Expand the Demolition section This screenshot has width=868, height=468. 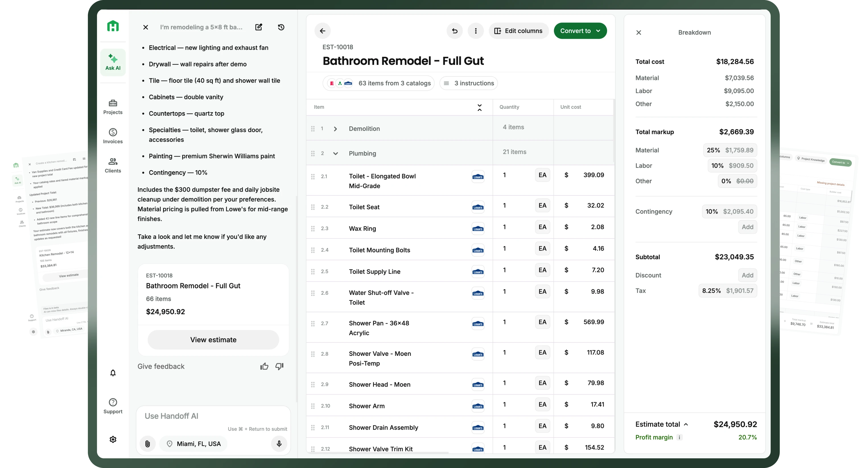pos(335,128)
